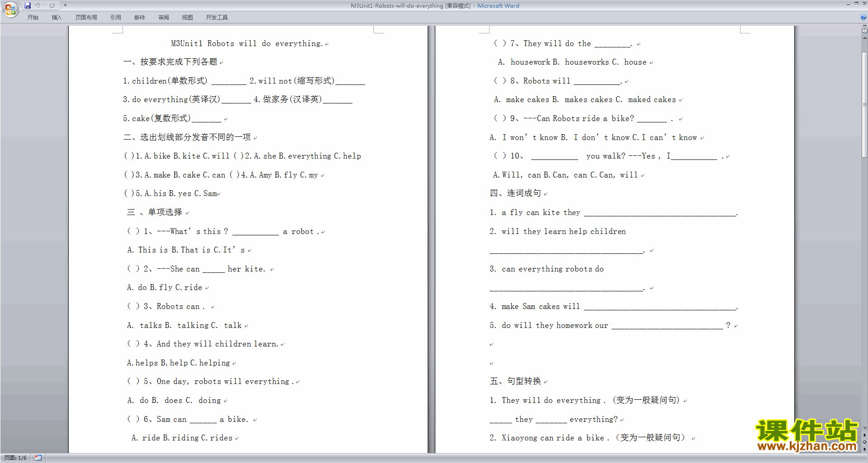Click 'A. make cakes B. makes cakes' line
The height and width of the screenshot is (463, 868).
coord(585,99)
